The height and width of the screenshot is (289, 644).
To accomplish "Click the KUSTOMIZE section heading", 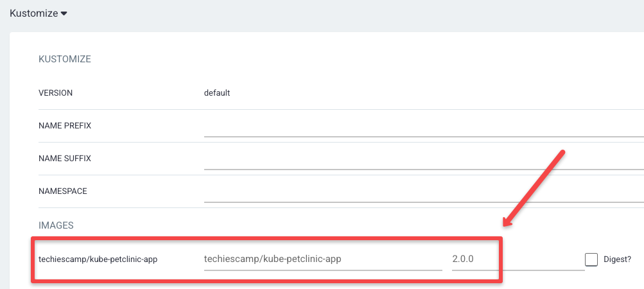I will [x=65, y=59].
